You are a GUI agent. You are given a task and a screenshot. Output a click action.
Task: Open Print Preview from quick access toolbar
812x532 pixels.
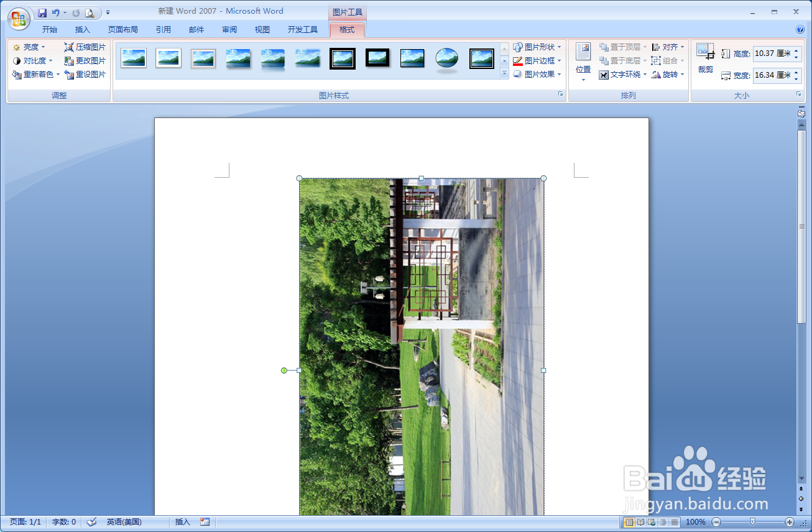(90, 12)
